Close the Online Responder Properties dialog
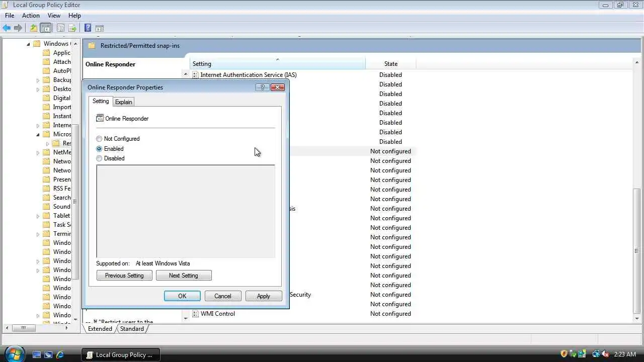The width and height of the screenshot is (644, 362). (x=278, y=87)
